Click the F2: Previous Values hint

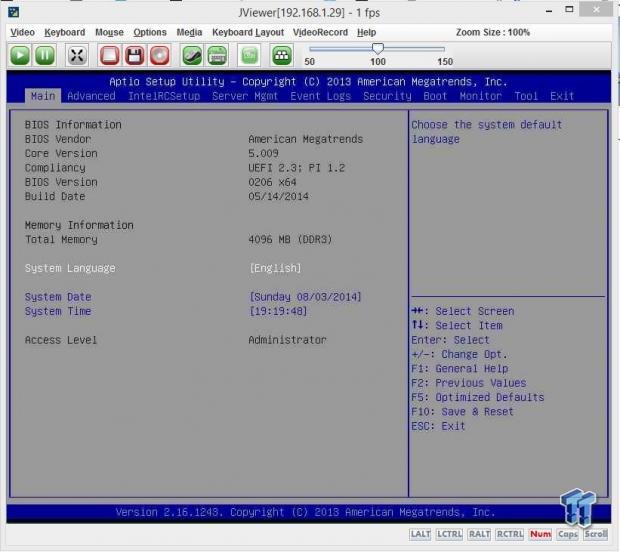coord(469,383)
